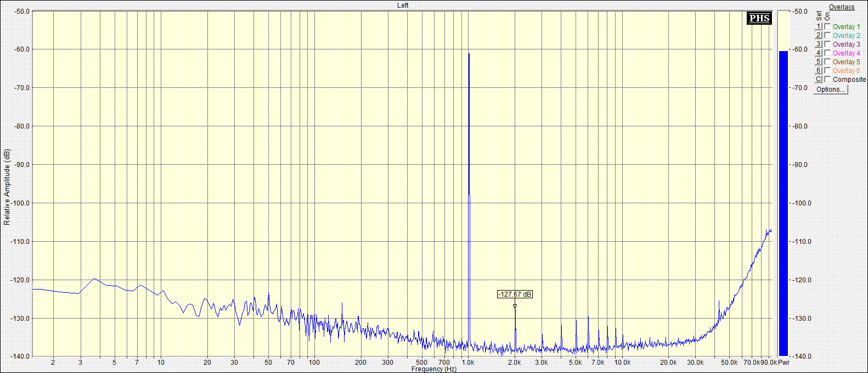Click the Overlay 6 orange label
Viewport: 868px width, 373px height.
847,70
